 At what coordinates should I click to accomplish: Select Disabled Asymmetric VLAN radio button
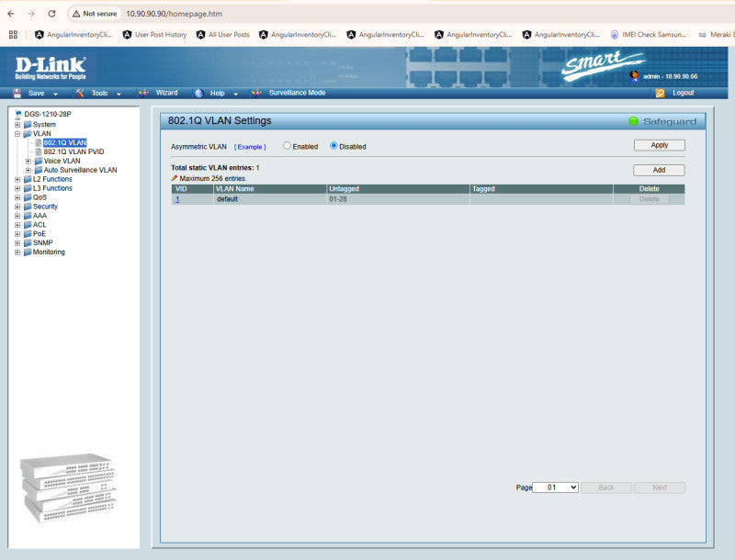tap(334, 146)
